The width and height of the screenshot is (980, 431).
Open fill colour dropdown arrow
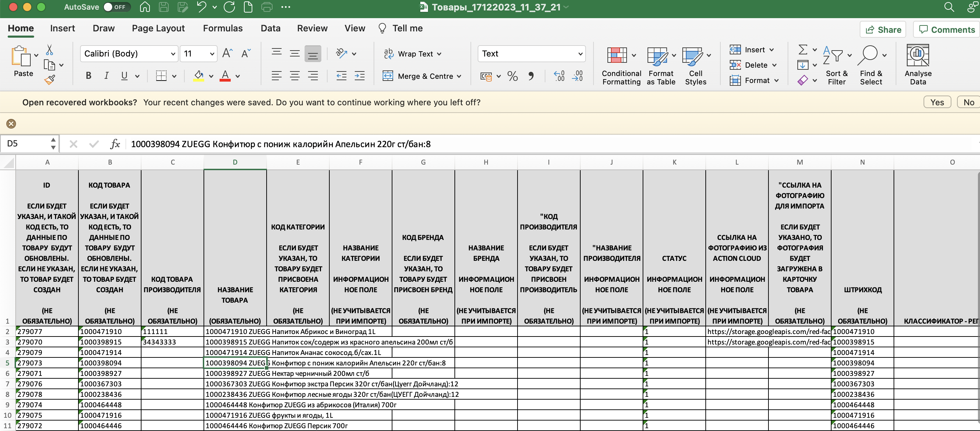tap(211, 76)
